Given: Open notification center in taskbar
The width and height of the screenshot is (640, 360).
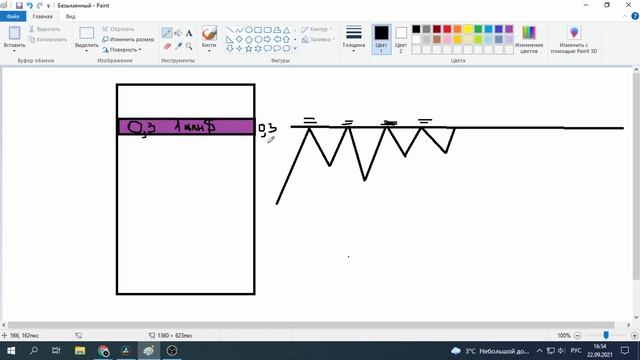Looking at the screenshot, I should (x=625, y=351).
